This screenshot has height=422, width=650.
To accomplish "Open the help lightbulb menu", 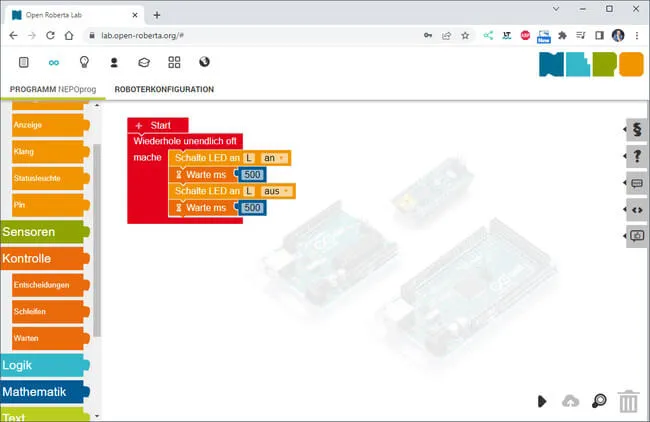I will point(84,62).
